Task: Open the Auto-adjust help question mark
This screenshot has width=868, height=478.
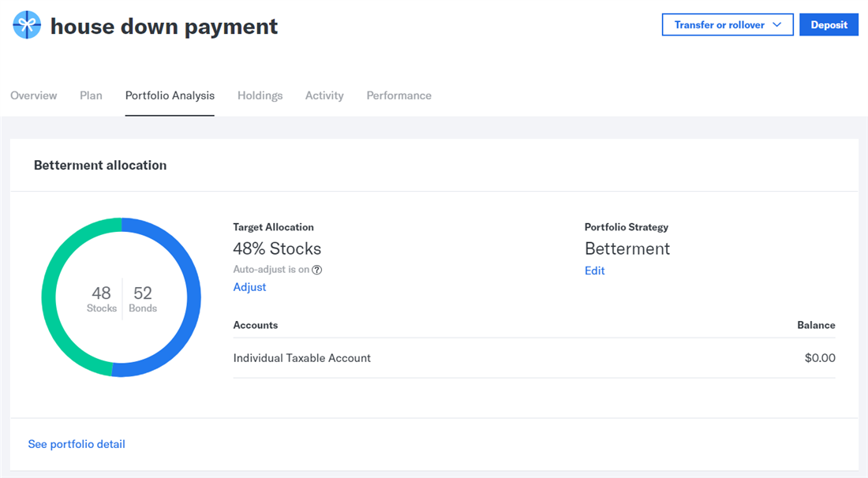Action: click(x=316, y=269)
